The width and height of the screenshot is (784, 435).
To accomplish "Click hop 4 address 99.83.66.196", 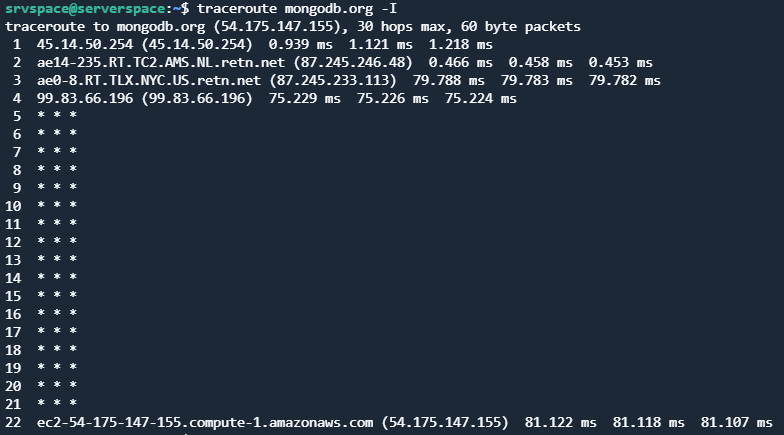I will (x=85, y=98).
